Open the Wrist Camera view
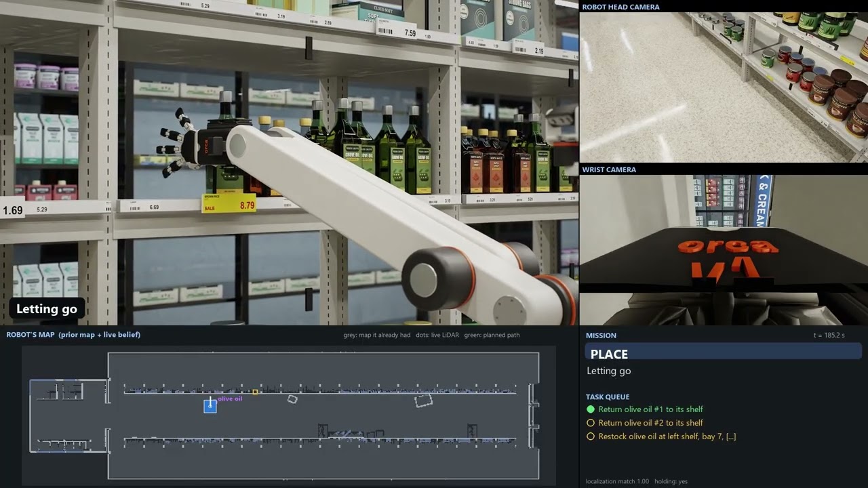 [x=724, y=250]
